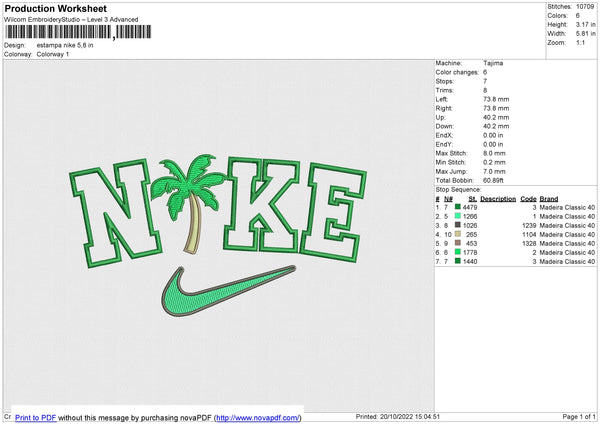Click the Right label
600x424 pixels.
point(444,108)
